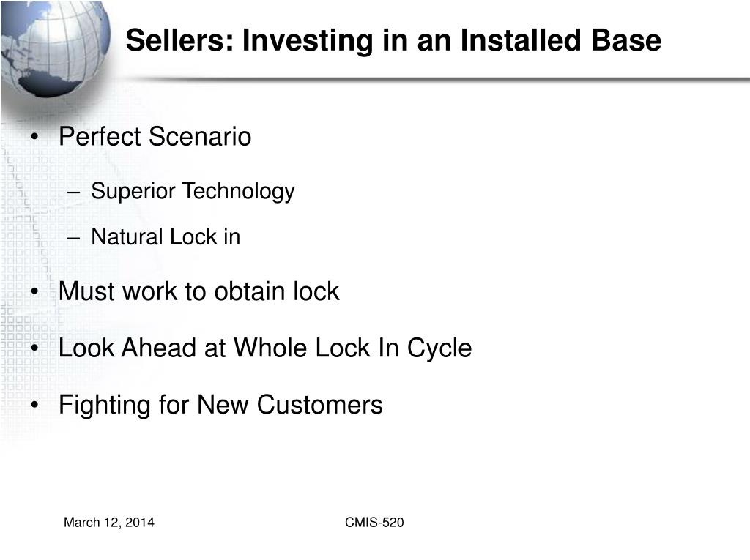
Task: Click the 'CMIS-520' footer label
Action: [x=374, y=522]
